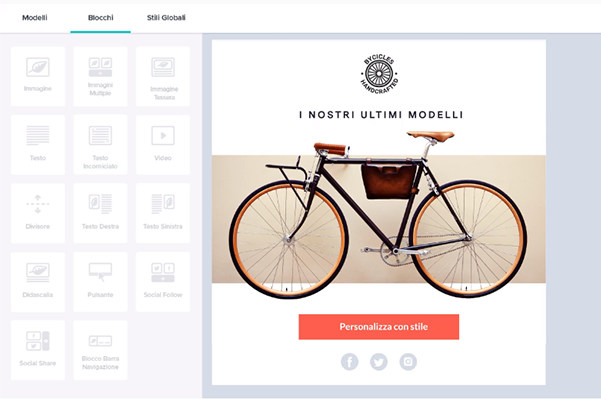
Task: Select the Testo block
Action: point(38,144)
